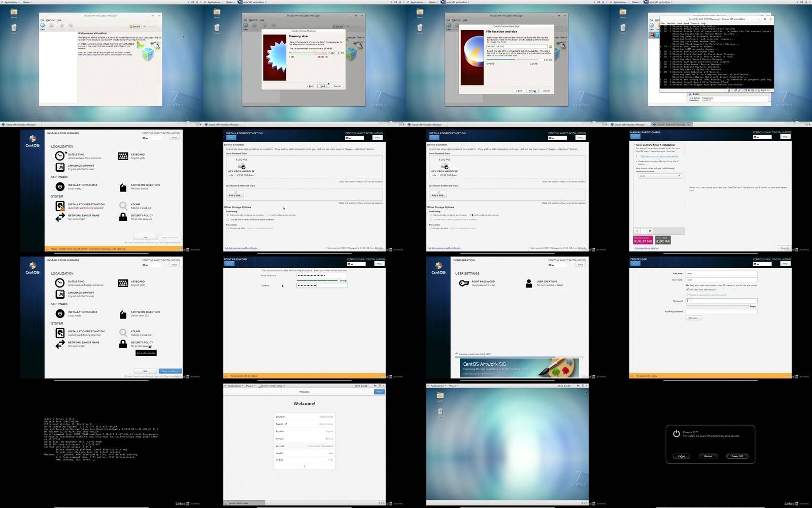Click Language Support icon in Minimal Install summary

[60, 167]
